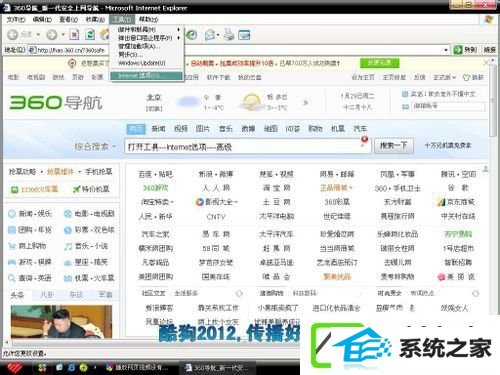Click the red badge in search box
The height and width of the screenshot is (375, 500).
[365, 139]
